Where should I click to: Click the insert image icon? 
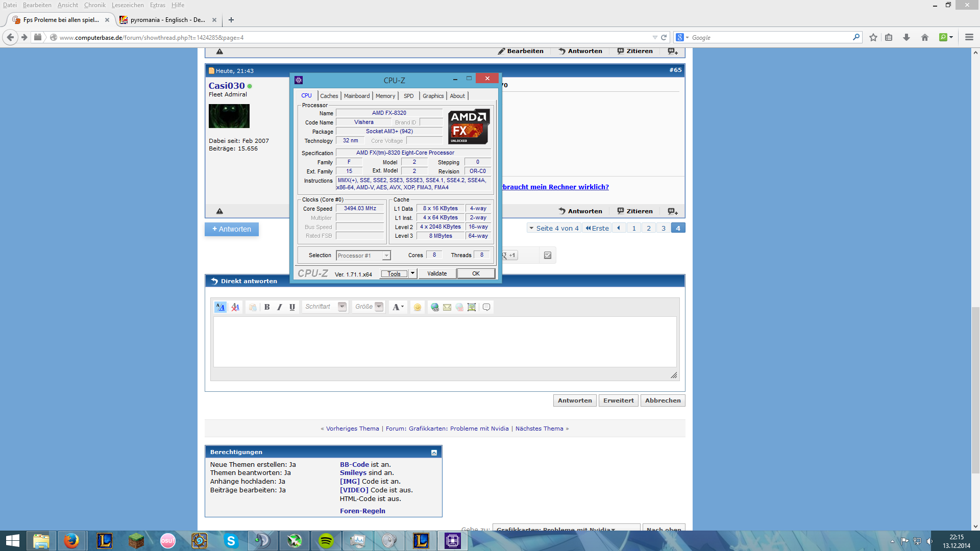coord(472,307)
